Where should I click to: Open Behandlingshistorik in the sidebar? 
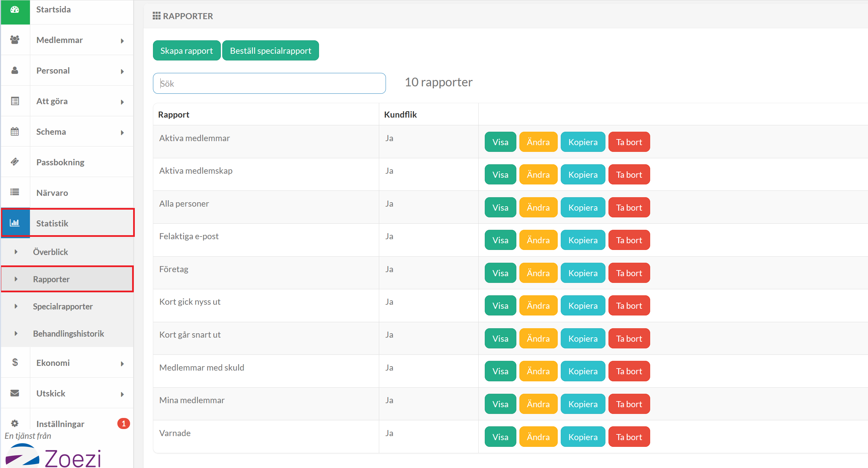(x=68, y=334)
